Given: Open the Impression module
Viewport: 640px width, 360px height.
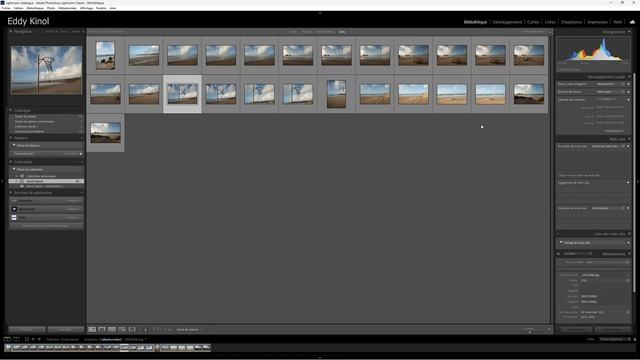Looking at the screenshot, I should (598, 22).
